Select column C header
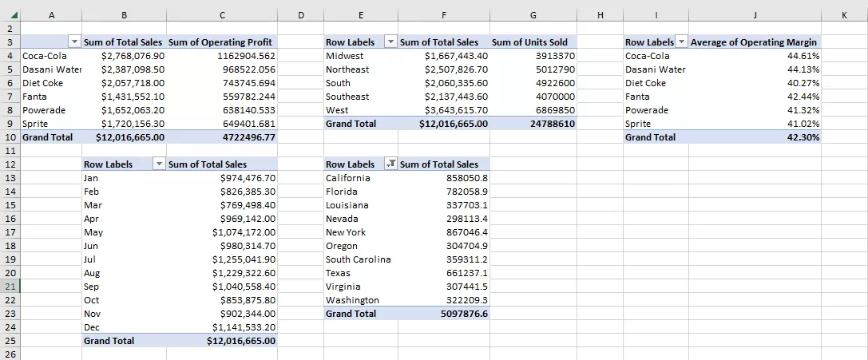Image resolution: width=868 pixels, height=360 pixels. click(x=221, y=15)
